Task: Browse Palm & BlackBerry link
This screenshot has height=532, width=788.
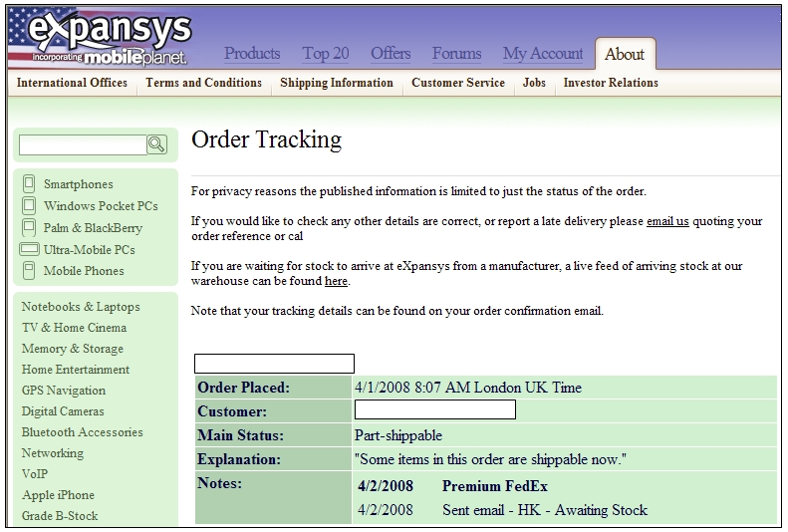Action: point(93,228)
